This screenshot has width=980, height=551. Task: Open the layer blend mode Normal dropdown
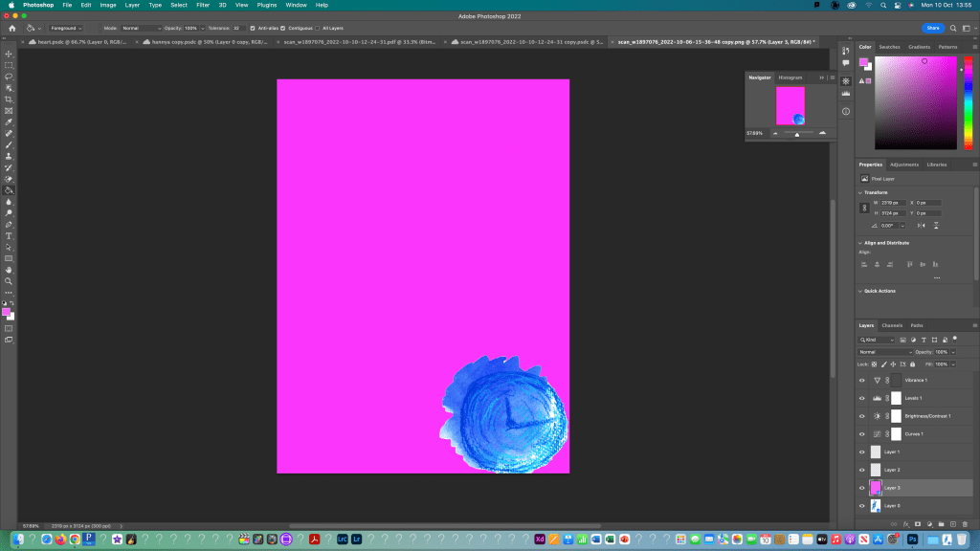coord(885,352)
